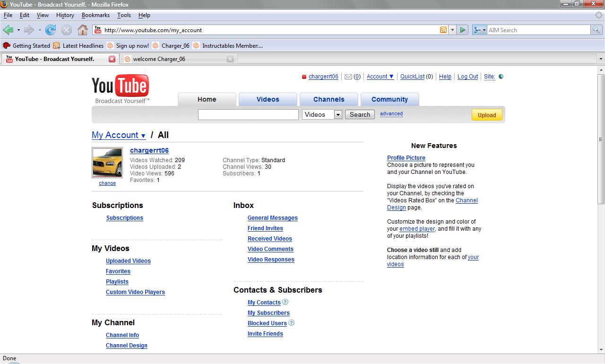The image size is (605, 364).
Task: Select the Community navigation tab
Action: pos(389,99)
